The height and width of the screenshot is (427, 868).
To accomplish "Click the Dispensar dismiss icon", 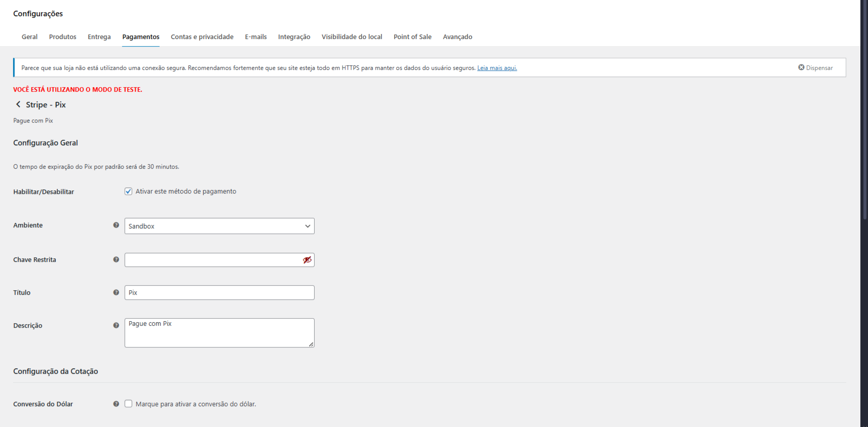I will (801, 67).
